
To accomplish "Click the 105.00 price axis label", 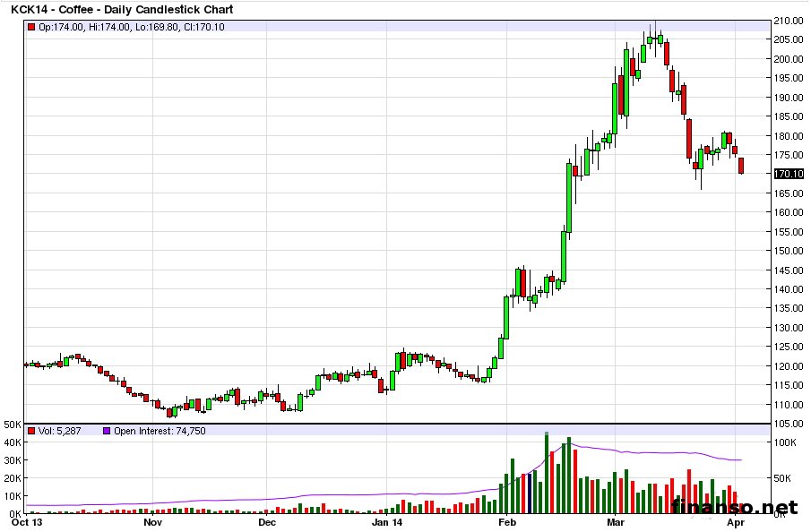I will click(x=787, y=424).
